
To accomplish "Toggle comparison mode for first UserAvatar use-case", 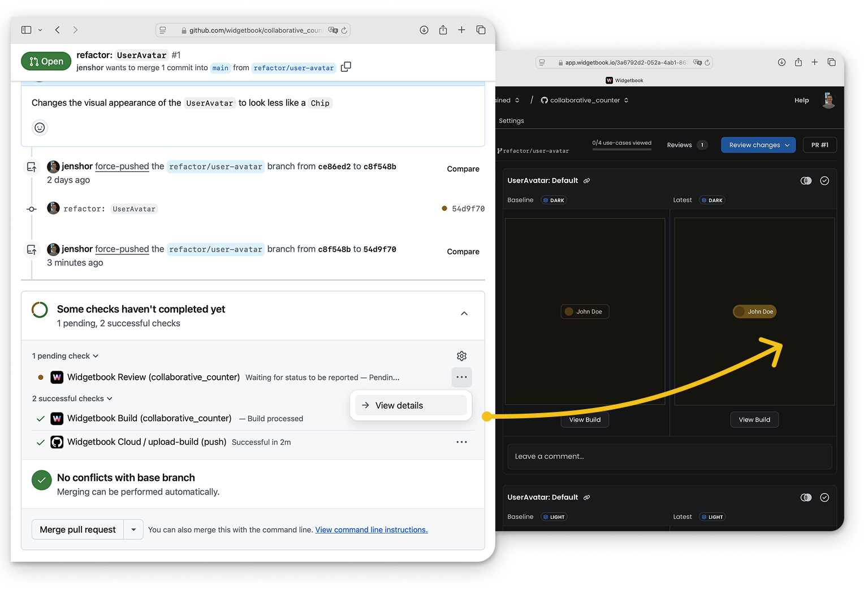I will tap(806, 181).
